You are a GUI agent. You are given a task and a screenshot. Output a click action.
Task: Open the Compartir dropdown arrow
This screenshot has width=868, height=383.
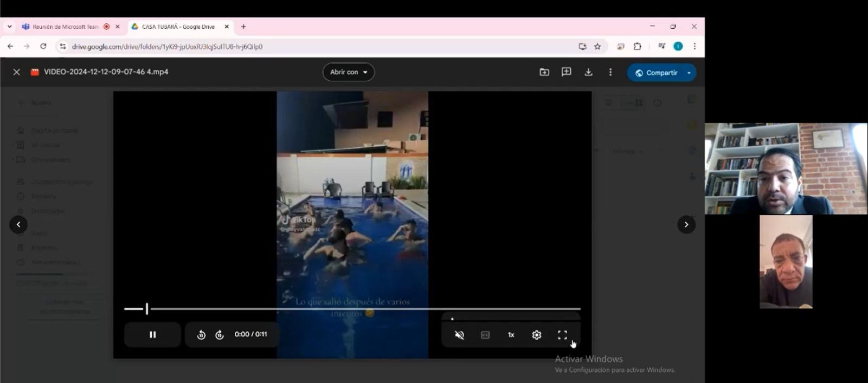click(x=689, y=73)
